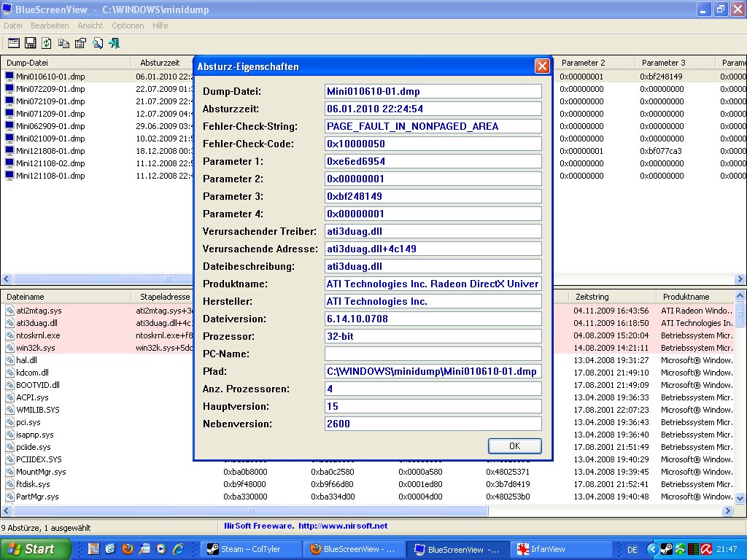Click OK in the Absturz-Eigenschaften dialog

click(514, 446)
